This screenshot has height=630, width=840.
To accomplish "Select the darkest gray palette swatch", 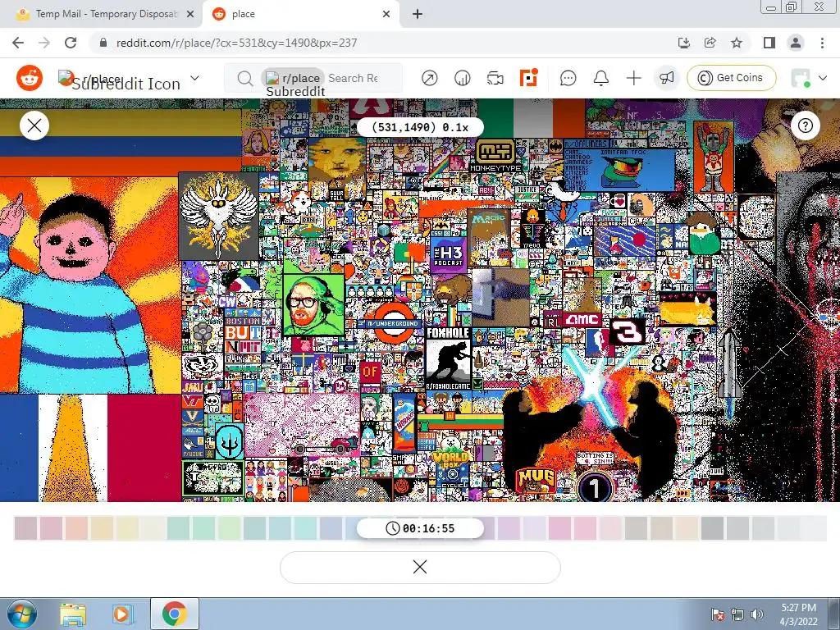I will click(713, 528).
